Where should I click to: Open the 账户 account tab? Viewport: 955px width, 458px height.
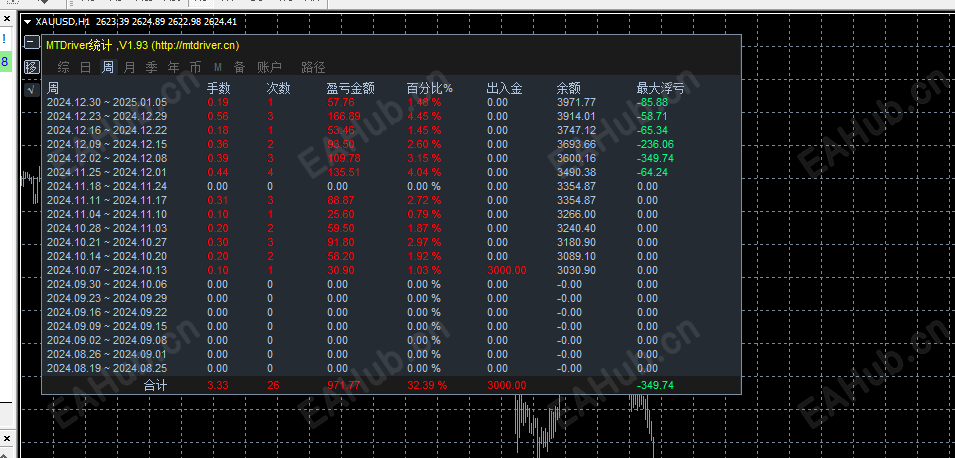coord(269,67)
